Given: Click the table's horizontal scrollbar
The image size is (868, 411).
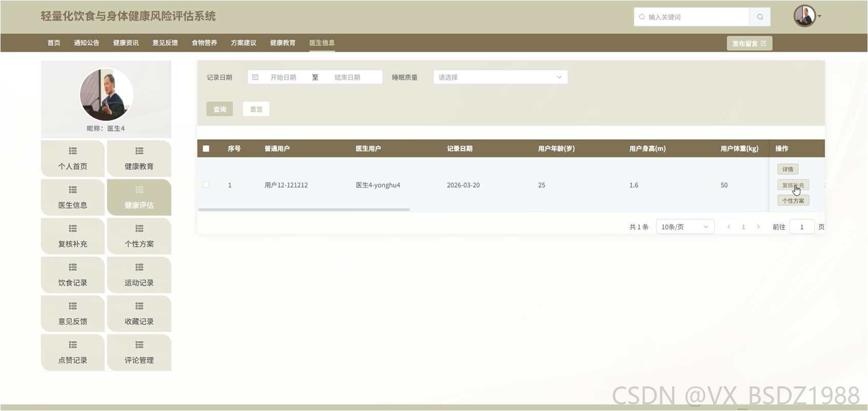Looking at the screenshot, I should [x=304, y=210].
